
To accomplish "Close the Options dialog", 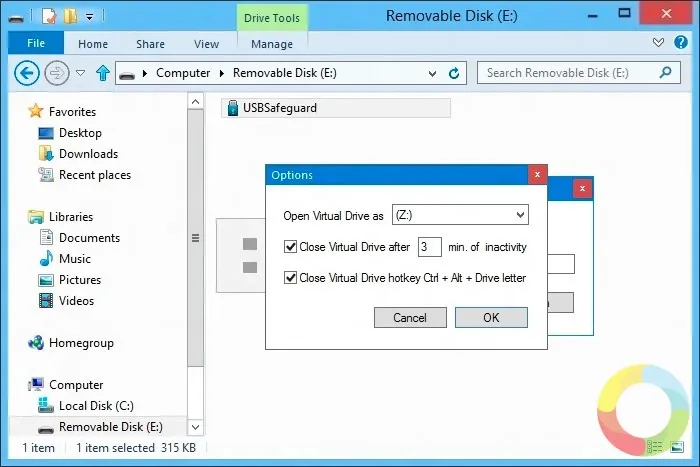I will point(538,175).
